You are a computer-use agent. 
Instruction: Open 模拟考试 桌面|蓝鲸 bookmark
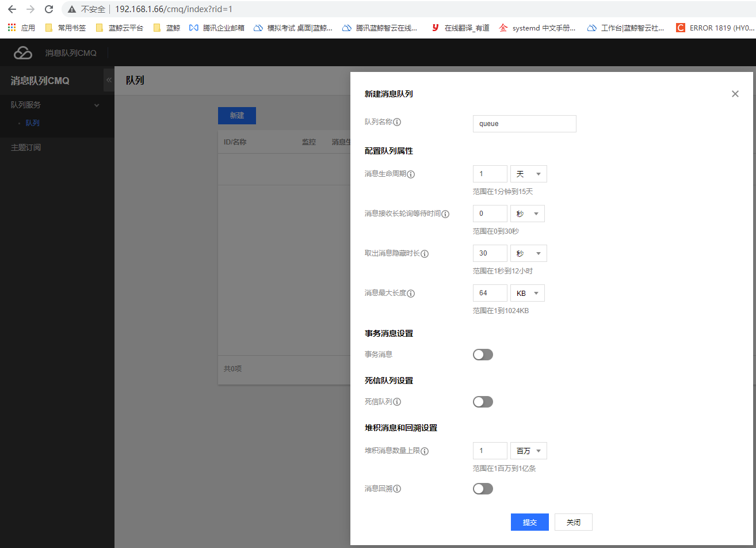293,28
